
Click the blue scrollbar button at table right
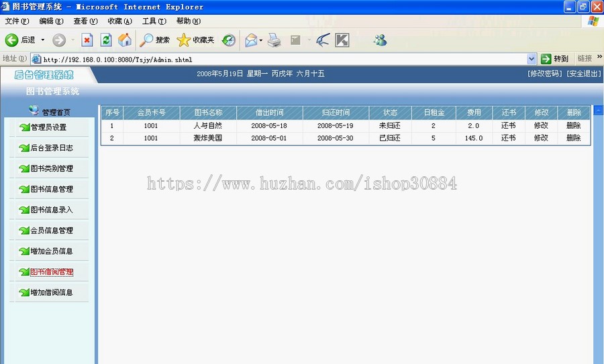(x=598, y=111)
